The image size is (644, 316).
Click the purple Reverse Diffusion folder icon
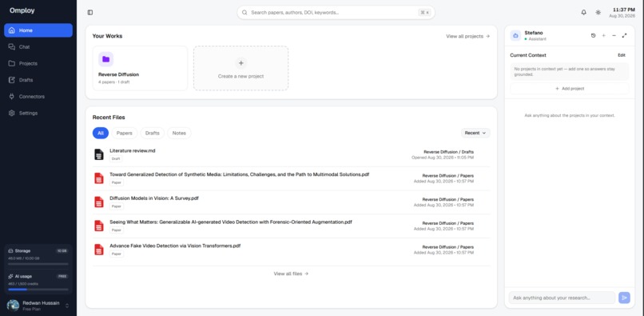tap(105, 59)
